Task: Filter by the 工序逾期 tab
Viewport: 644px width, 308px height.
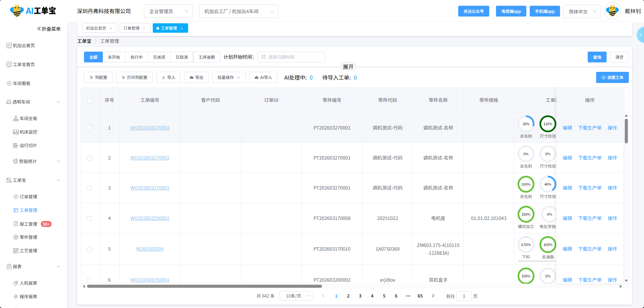Action: point(206,57)
